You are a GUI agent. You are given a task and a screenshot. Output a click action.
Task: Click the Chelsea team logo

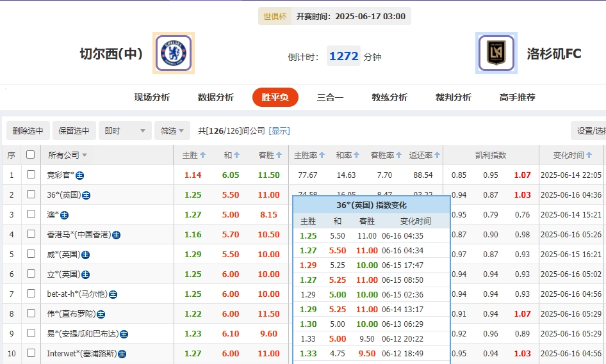pyautogui.click(x=174, y=53)
